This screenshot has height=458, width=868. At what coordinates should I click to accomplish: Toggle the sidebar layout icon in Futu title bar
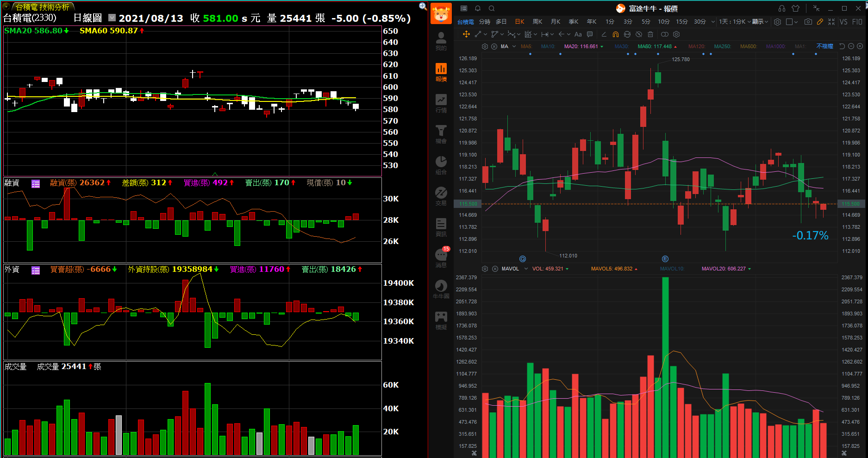464,8
